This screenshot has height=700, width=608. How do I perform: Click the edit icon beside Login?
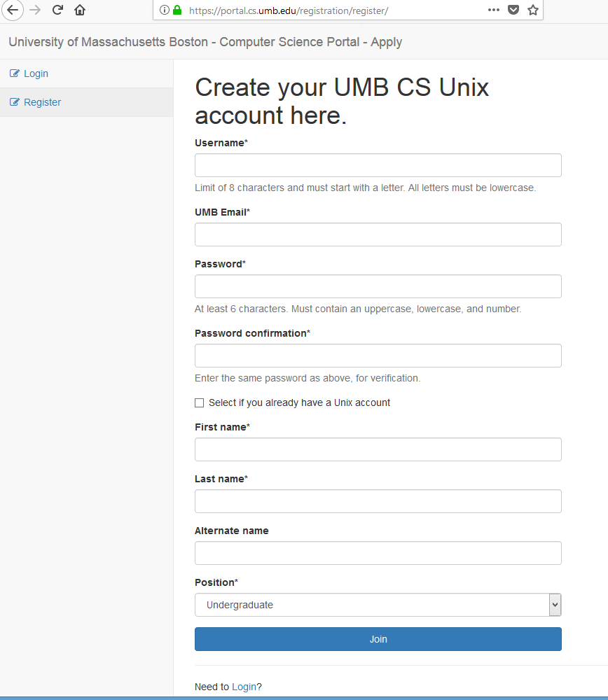tap(13, 73)
